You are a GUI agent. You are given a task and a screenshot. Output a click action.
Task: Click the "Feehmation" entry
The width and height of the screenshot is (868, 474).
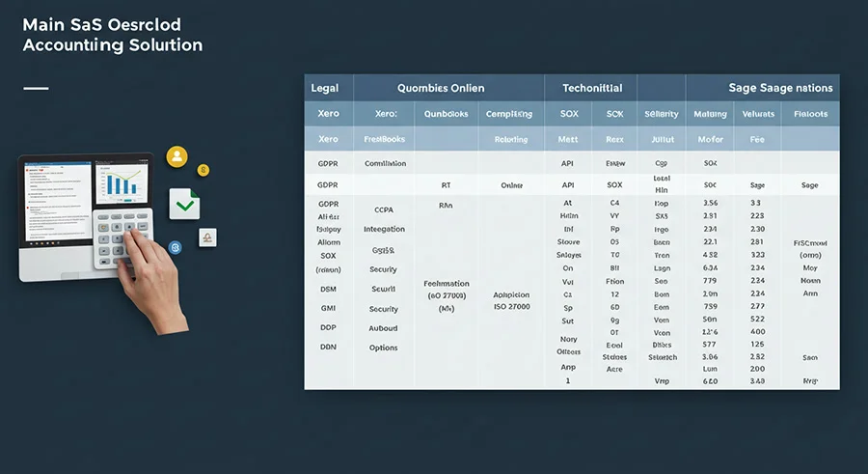447,283
